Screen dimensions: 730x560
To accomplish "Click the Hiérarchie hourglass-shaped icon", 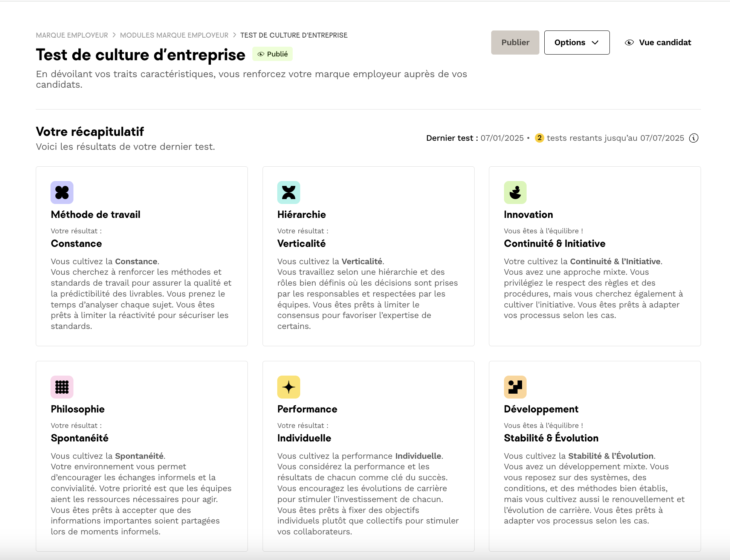I will pos(289,192).
